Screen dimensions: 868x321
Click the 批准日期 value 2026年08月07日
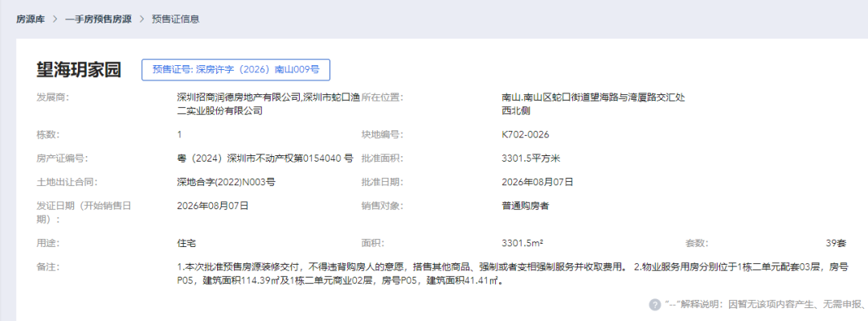coord(537,182)
